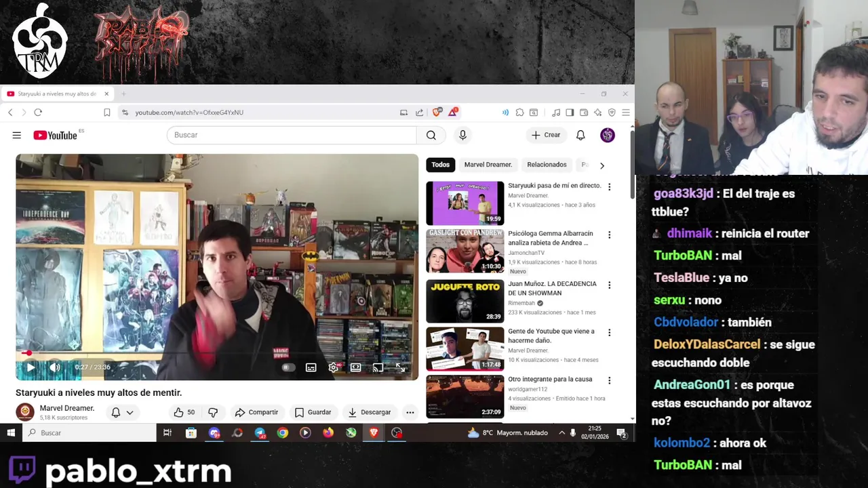The image size is (868, 488).
Task: Select the Marvel Dreamer. filter chip
Action: tap(488, 165)
